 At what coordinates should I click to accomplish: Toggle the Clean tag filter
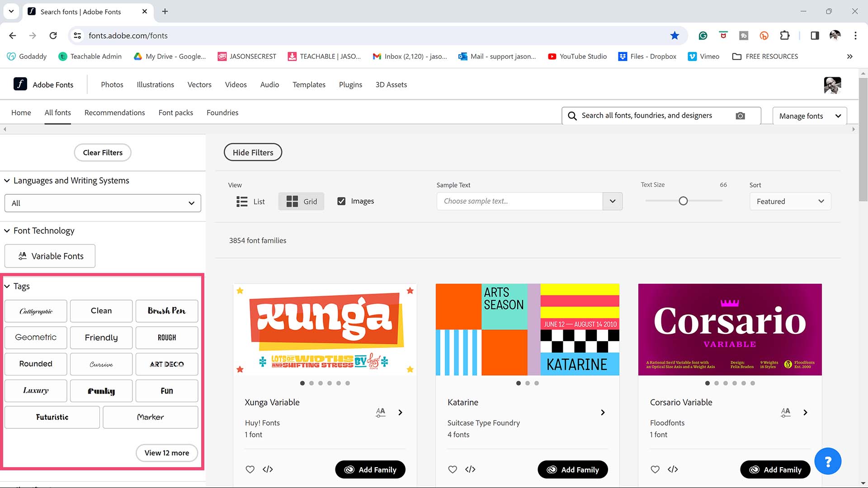pos(101,311)
